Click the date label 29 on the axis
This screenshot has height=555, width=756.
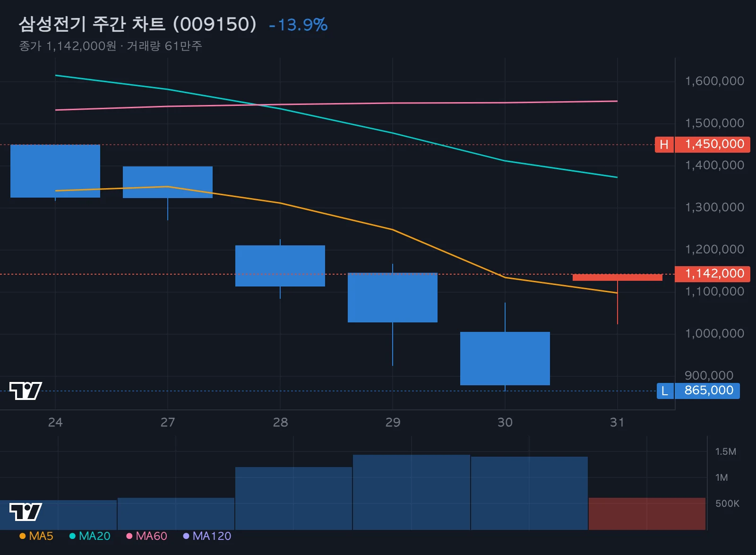393,422
